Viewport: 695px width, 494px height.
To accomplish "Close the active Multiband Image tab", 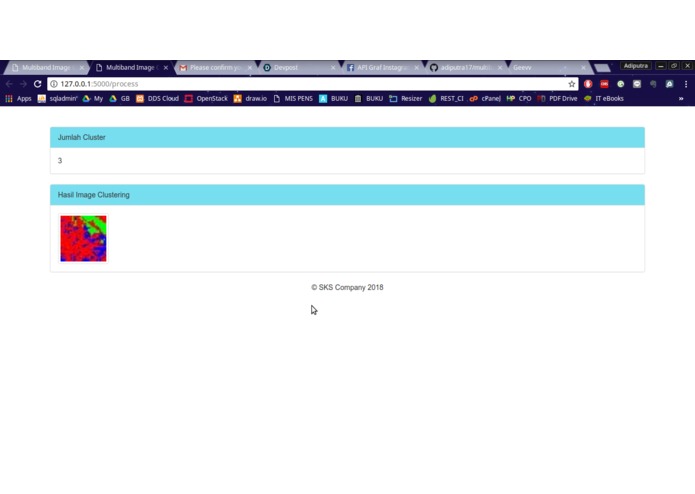I will point(166,68).
